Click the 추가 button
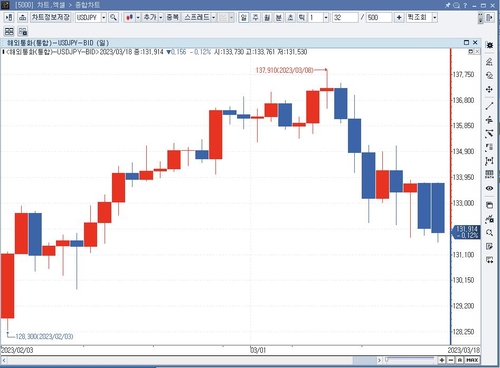The height and width of the screenshot is (368, 500). tap(150, 17)
